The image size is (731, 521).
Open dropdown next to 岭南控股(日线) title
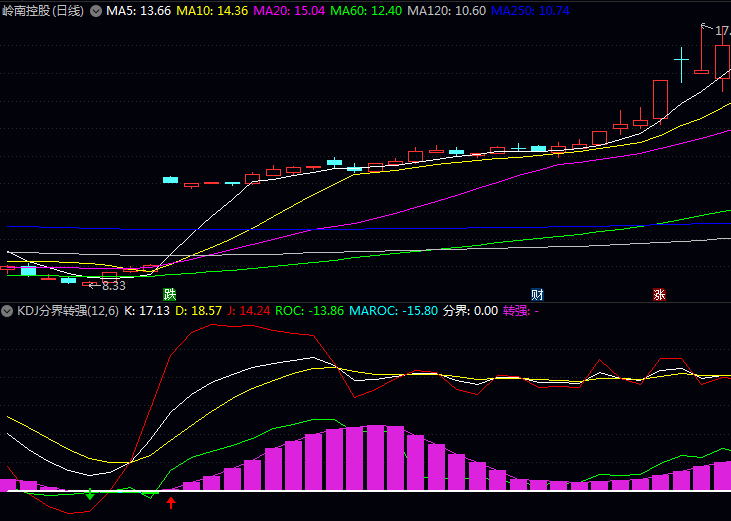96,11
